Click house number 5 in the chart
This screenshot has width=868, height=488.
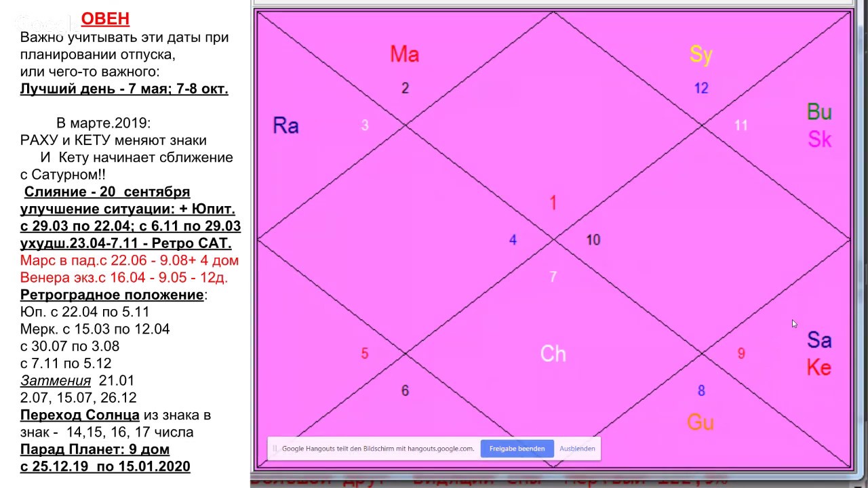click(x=365, y=354)
